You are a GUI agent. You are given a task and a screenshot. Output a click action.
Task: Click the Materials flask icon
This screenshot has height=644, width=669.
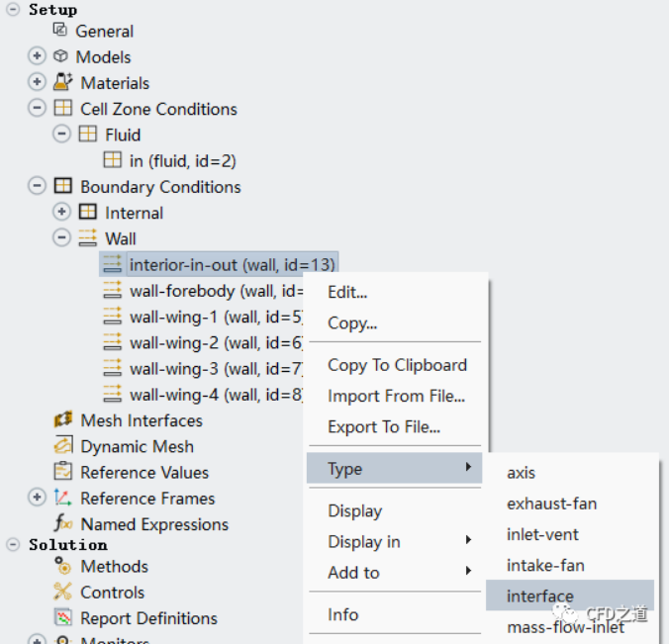click(63, 82)
